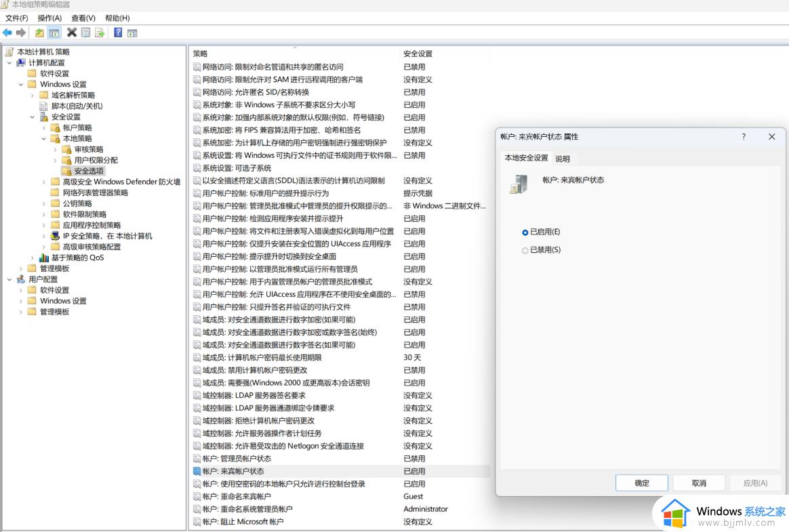789x532 pixels.
Task: Click the 安全设置 shield icon in tree
Action: (44, 117)
